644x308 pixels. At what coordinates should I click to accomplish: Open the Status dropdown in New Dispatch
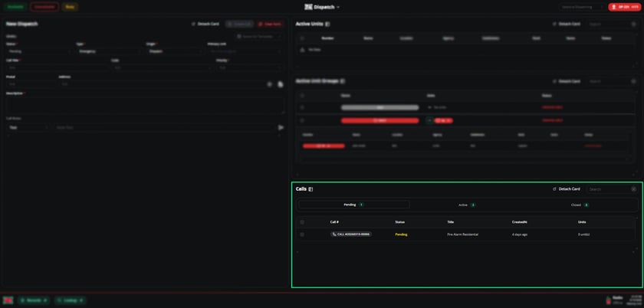tap(38, 51)
